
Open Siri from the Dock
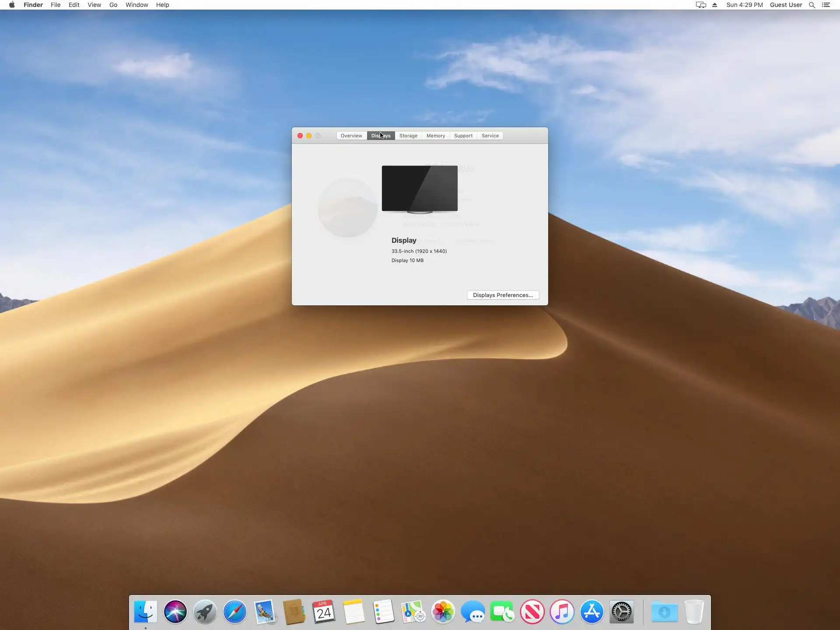click(x=175, y=612)
